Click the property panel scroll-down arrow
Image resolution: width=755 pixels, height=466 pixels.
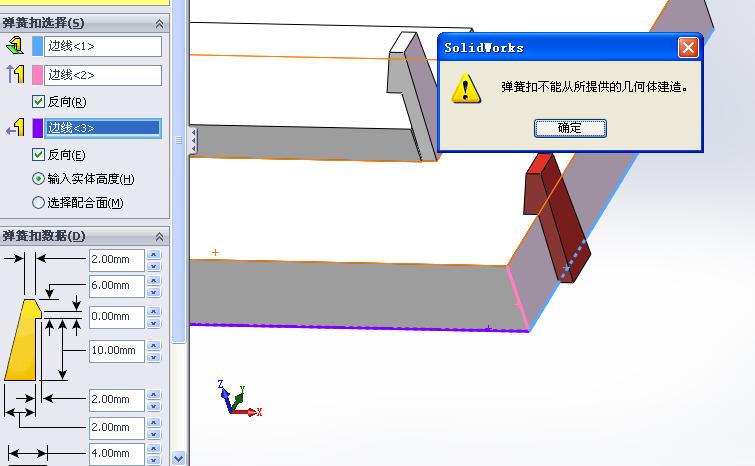pyautogui.click(x=178, y=458)
